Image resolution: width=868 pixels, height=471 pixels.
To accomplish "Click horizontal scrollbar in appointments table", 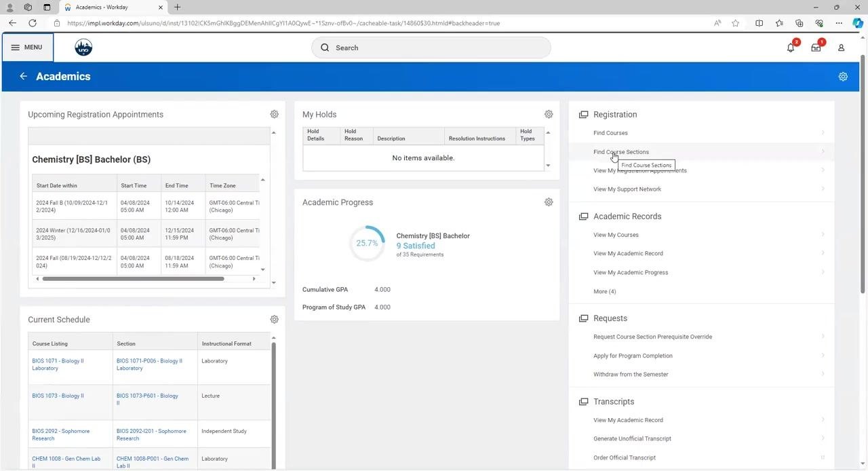I will tap(133, 279).
